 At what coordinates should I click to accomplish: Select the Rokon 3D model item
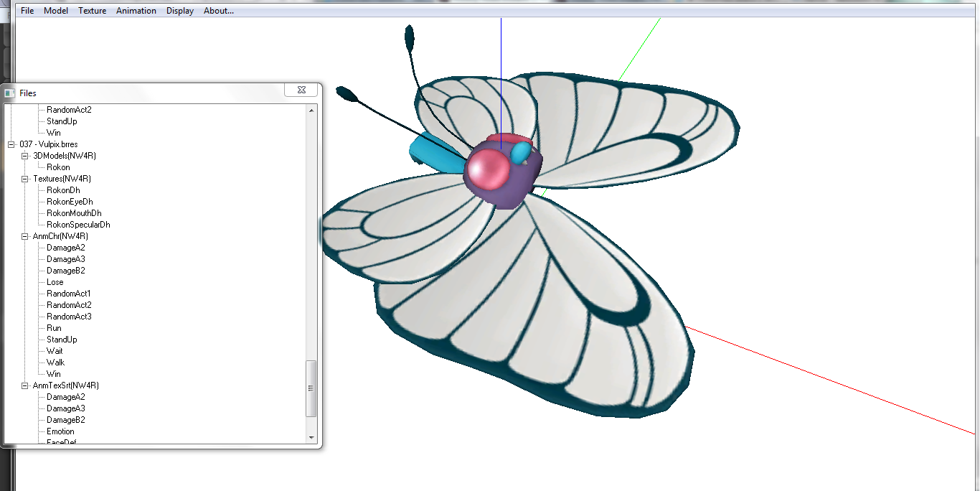(x=58, y=167)
